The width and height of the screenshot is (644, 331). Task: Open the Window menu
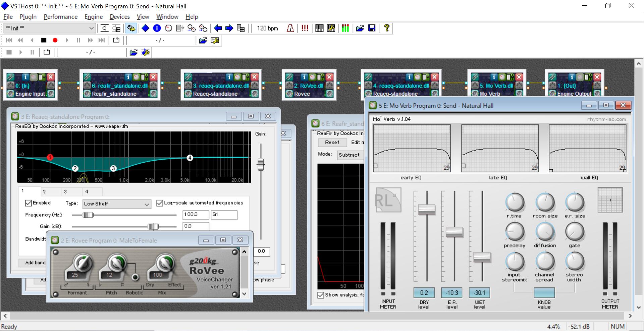(x=167, y=17)
